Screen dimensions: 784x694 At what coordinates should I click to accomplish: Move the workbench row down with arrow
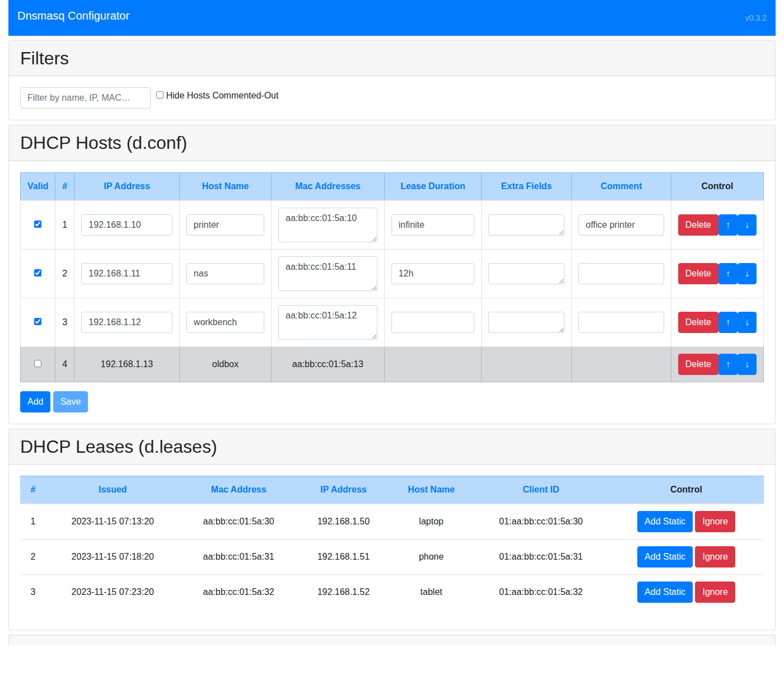(x=747, y=322)
